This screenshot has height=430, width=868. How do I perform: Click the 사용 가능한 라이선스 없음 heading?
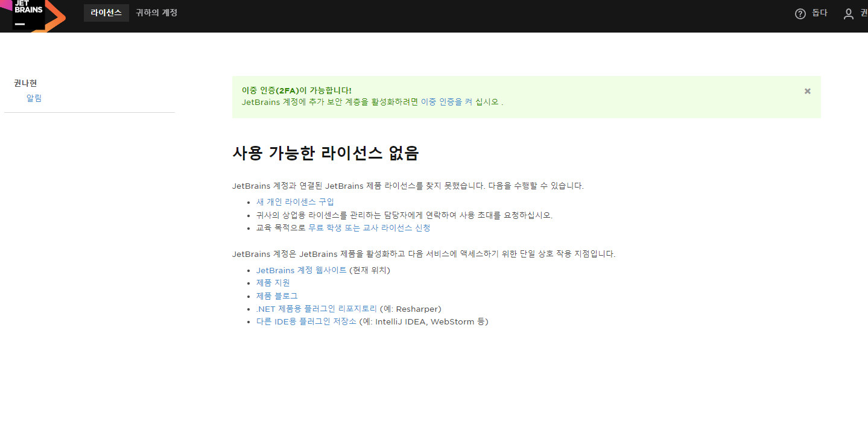click(325, 153)
